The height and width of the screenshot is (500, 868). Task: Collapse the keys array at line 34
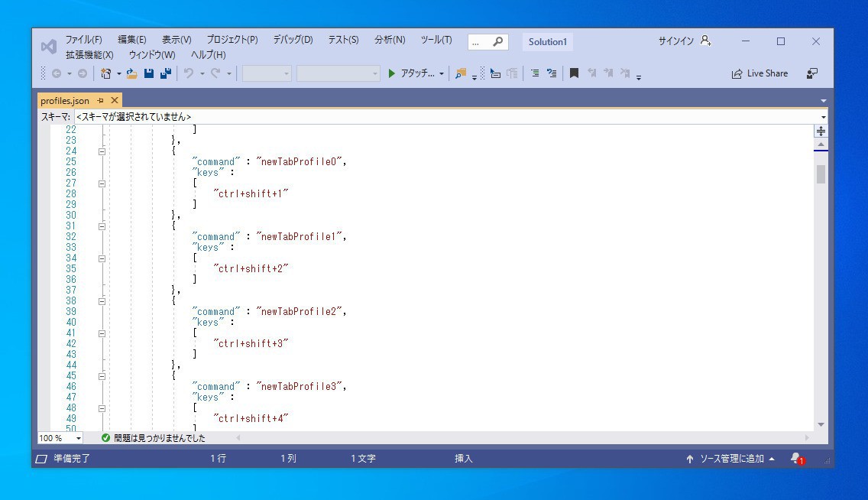102,258
